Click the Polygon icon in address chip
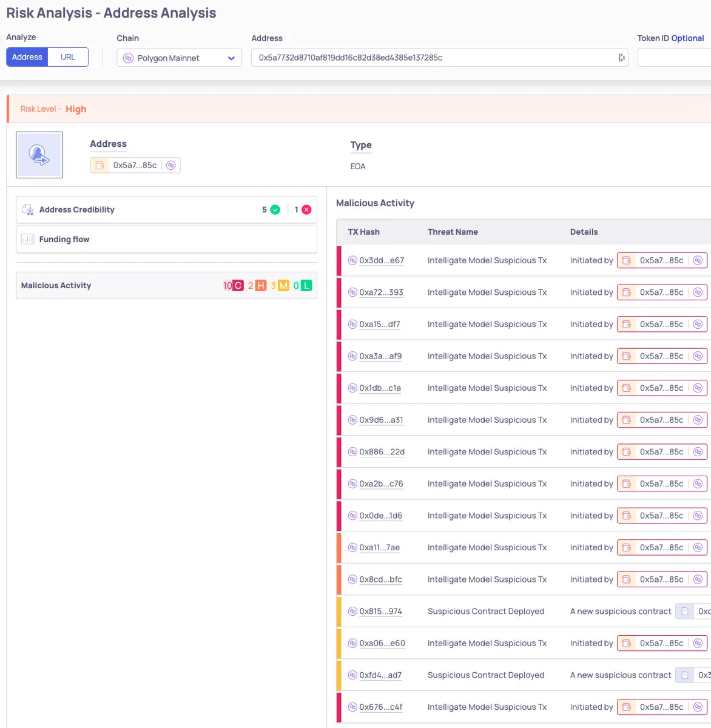The image size is (711, 728). click(171, 165)
